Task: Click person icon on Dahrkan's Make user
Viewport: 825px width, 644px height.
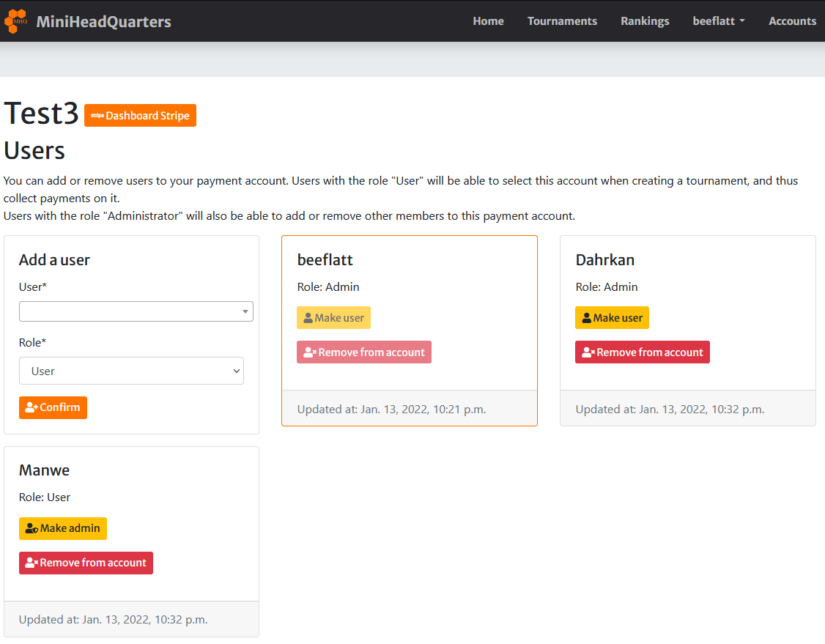Action: (586, 318)
